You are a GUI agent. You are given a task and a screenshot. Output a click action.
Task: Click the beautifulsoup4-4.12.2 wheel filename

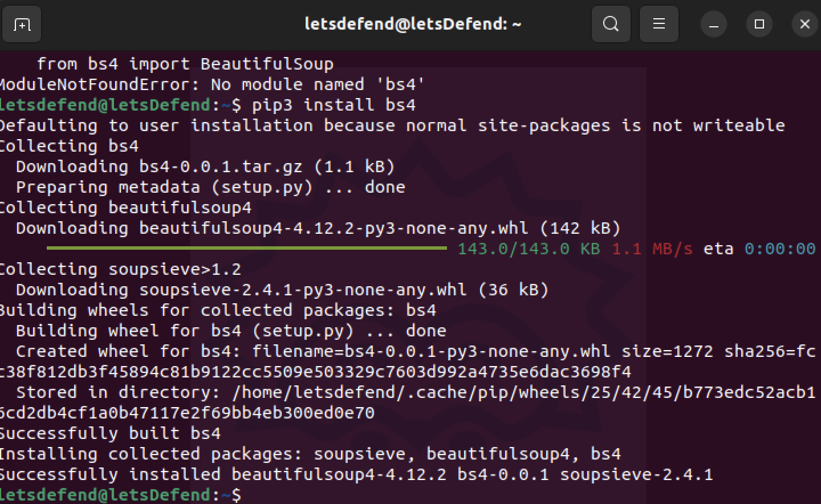[334, 228]
